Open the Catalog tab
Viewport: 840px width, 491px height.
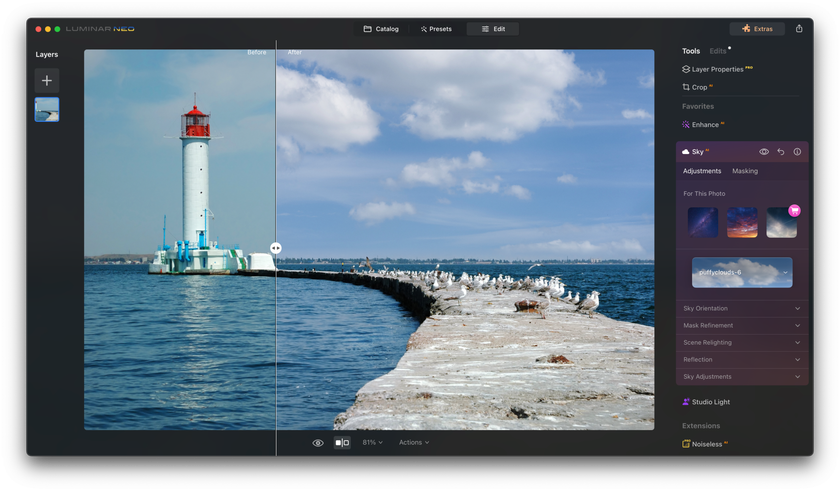click(x=381, y=29)
